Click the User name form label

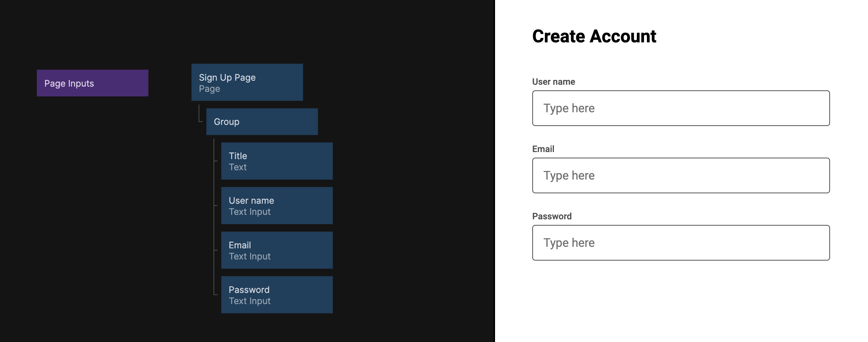click(553, 82)
